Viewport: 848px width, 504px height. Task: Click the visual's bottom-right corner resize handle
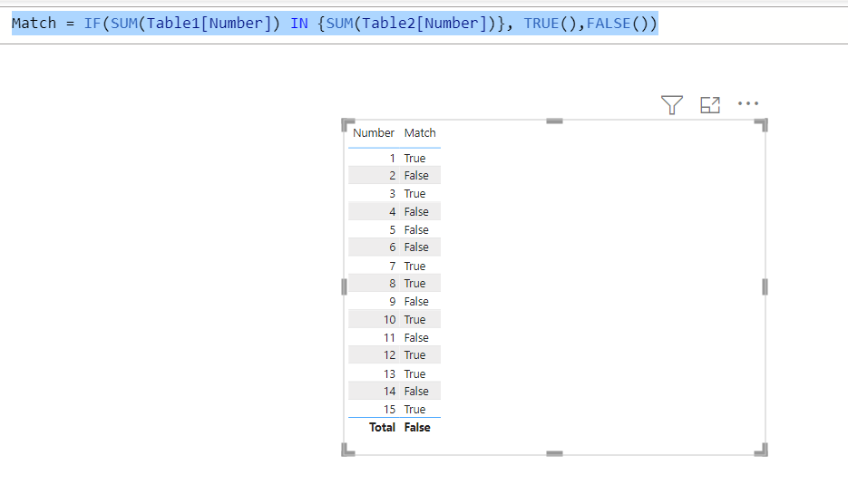761,450
